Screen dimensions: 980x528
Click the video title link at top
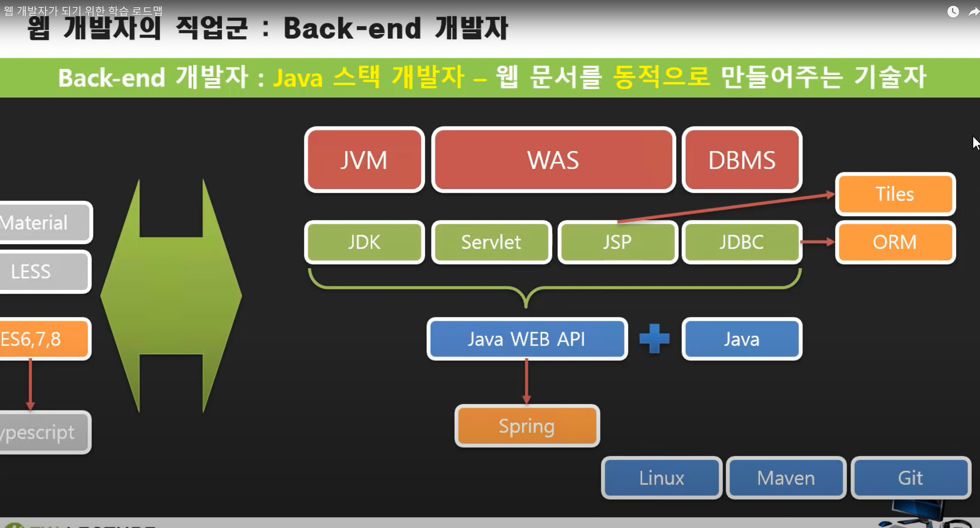[83, 10]
